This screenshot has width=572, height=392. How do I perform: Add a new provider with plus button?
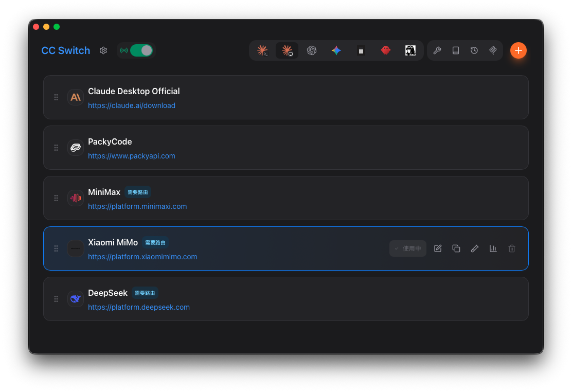click(x=519, y=50)
